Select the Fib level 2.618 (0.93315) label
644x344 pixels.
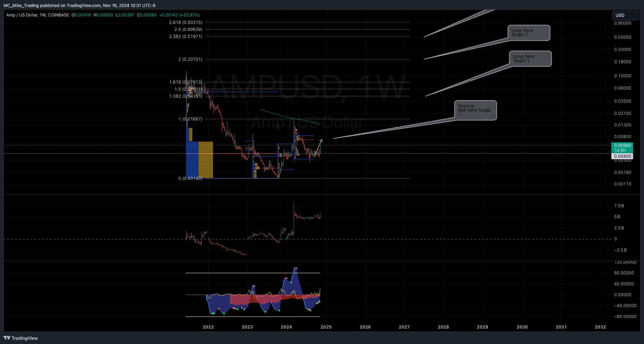(x=186, y=22)
